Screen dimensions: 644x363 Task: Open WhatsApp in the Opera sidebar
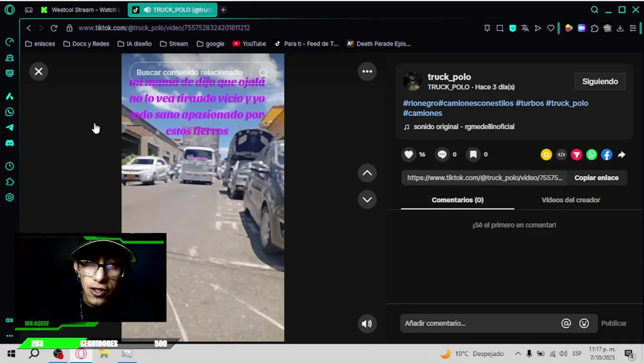pos(9,112)
